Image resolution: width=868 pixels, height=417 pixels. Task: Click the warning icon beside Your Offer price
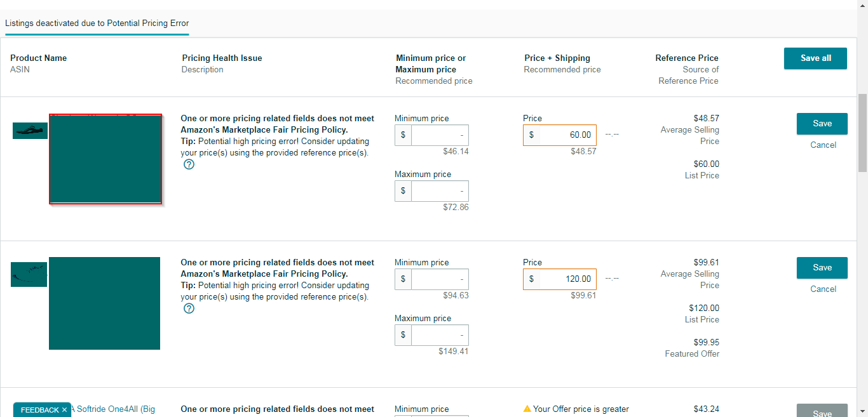pos(527,409)
